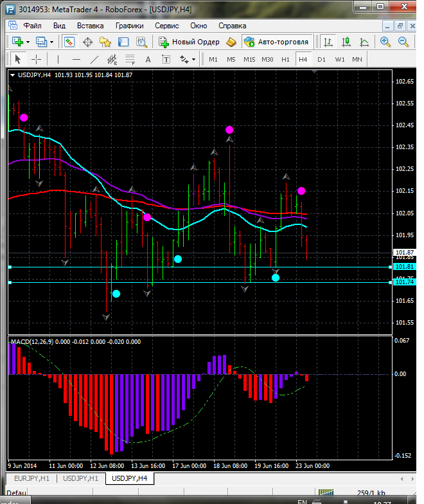Image resolution: width=424 pixels, height=504 pixels.
Task: Click the zoom in magnifier icon
Action: 385,42
